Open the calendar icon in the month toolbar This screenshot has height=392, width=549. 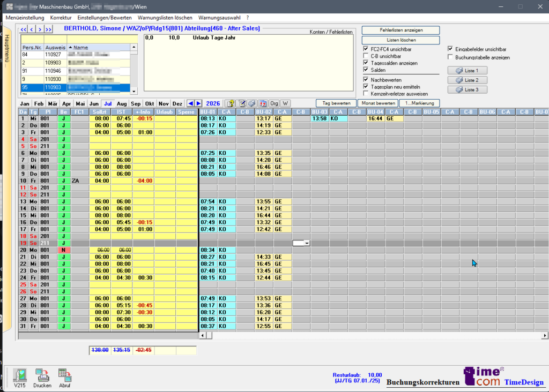[x=263, y=103]
